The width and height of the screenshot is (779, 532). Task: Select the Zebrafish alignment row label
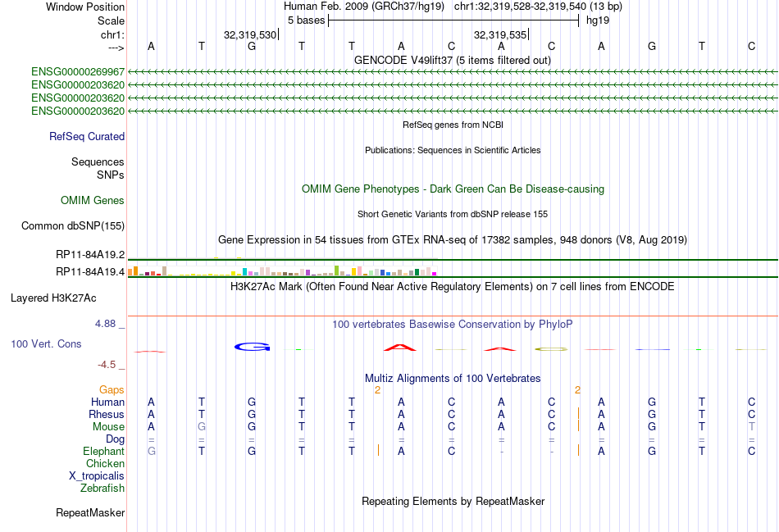point(102,489)
